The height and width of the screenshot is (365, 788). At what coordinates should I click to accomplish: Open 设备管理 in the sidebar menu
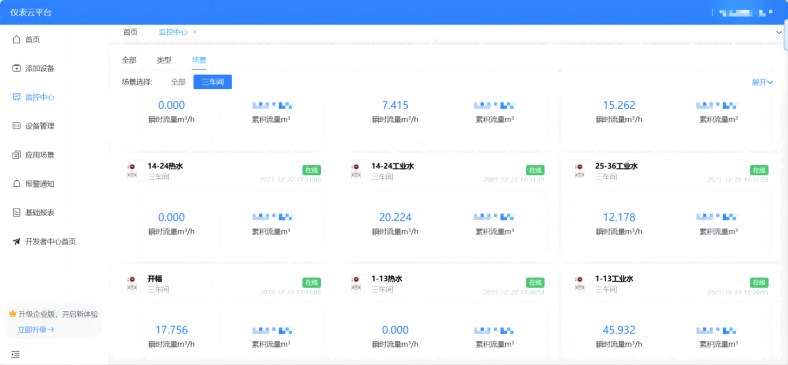[40, 126]
